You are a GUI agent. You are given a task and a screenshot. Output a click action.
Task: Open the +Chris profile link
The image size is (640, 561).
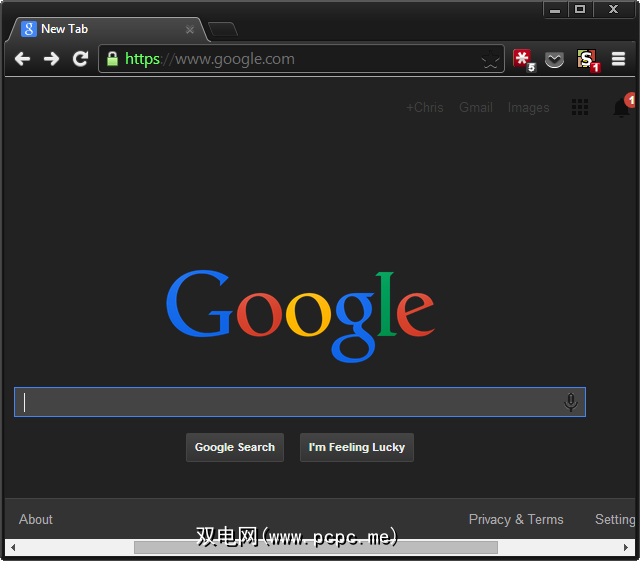425,107
